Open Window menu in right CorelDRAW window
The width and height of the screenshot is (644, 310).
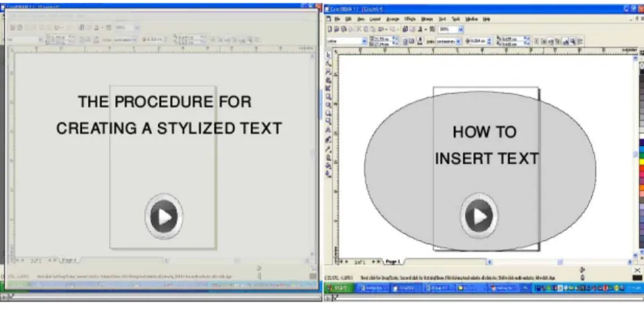[x=472, y=19]
